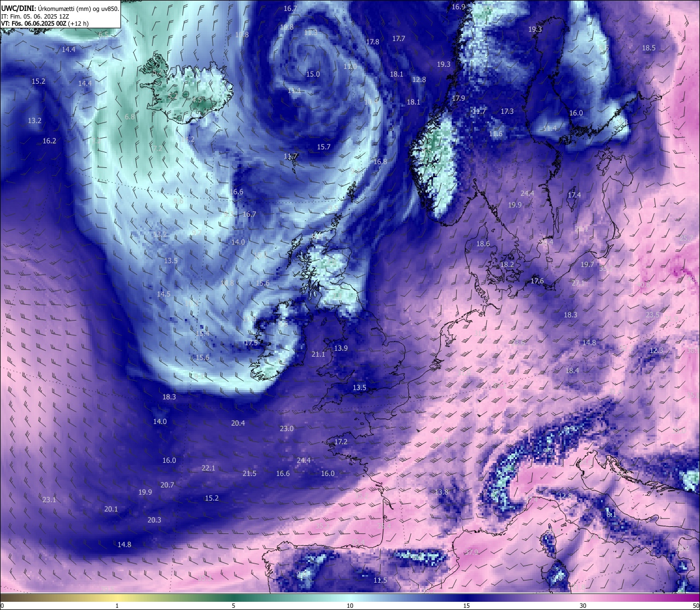Click the map value 20.1
This screenshot has height=610, width=700.
[111, 509]
